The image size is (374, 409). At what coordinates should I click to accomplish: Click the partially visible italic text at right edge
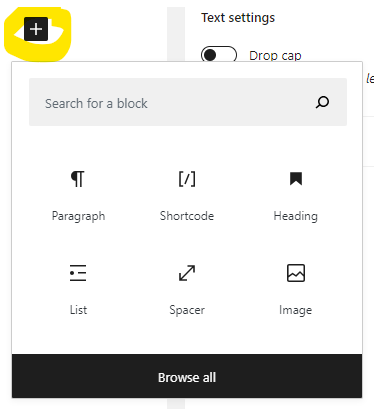pyautogui.click(x=370, y=79)
